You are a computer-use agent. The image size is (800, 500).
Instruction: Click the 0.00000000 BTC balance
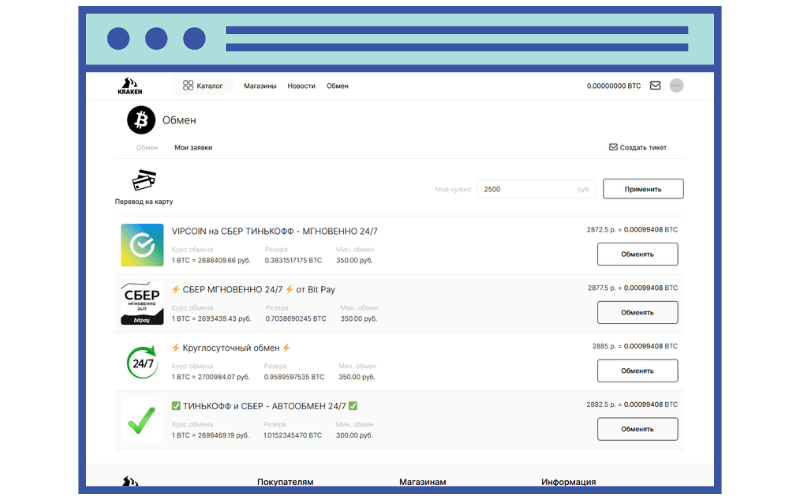pyautogui.click(x=613, y=86)
